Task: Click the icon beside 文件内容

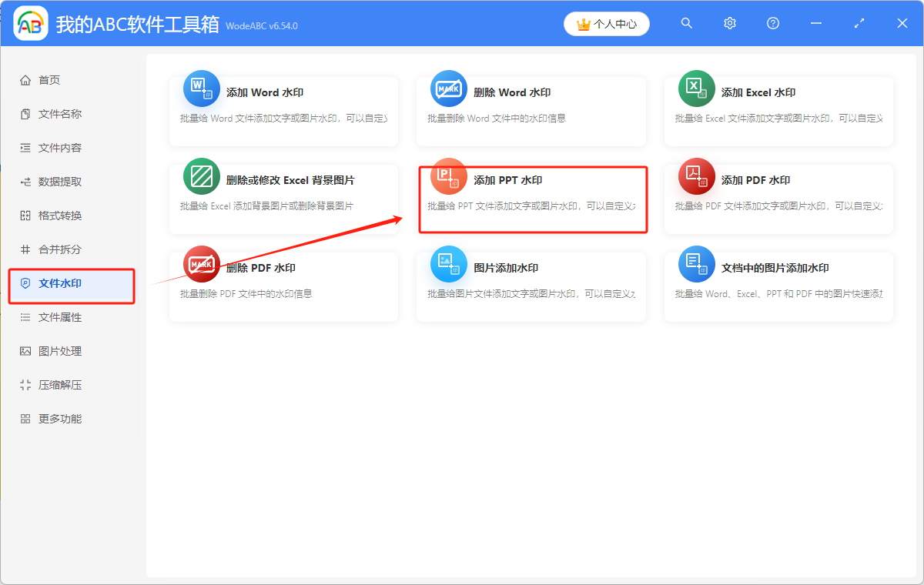Action: 25,148
